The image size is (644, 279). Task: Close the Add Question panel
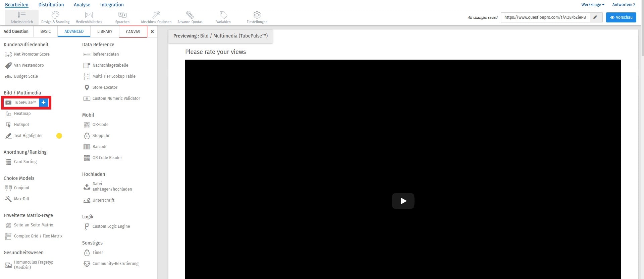pyautogui.click(x=152, y=31)
